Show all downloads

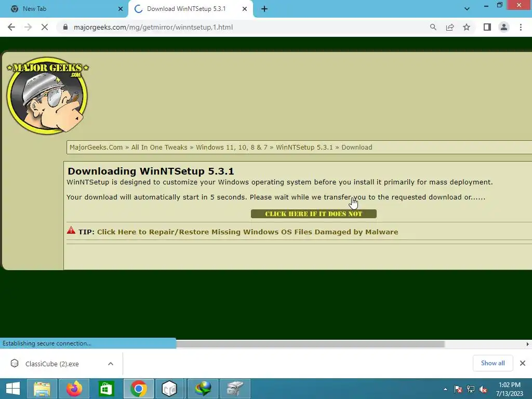[x=493, y=363]
